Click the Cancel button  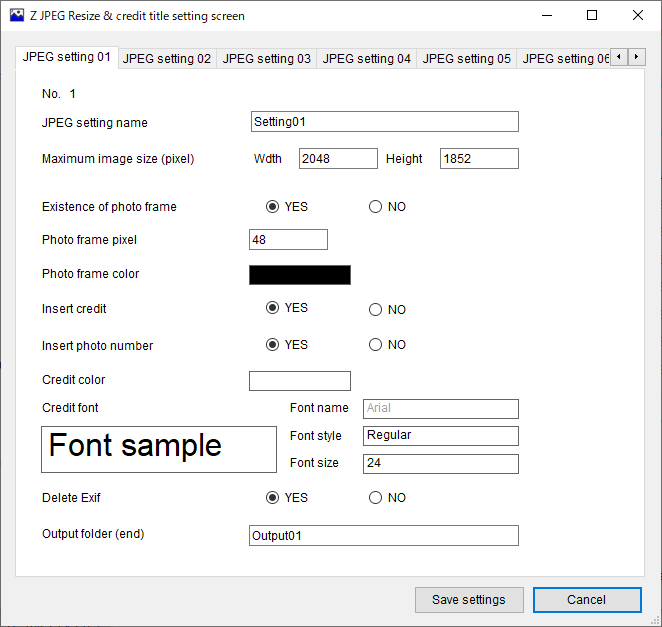[x=587, y=600]
